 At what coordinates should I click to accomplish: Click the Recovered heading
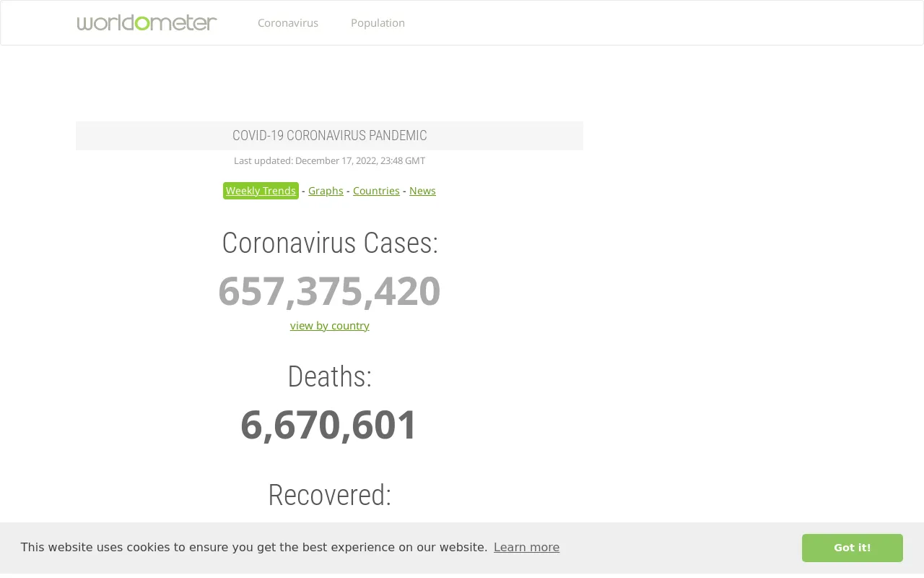[x=330, y=495]
